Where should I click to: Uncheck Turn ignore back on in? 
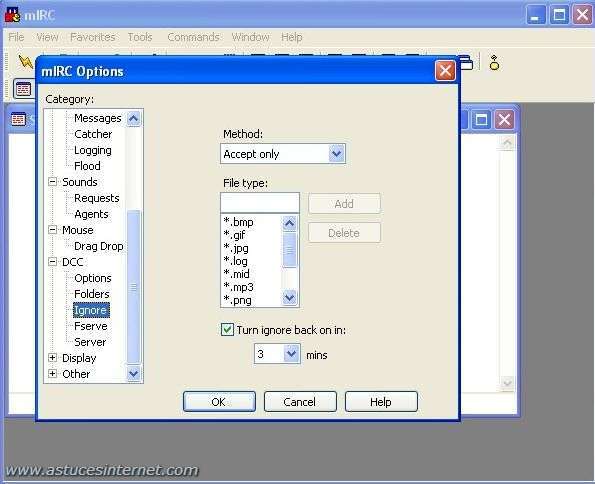pos(227,329)
